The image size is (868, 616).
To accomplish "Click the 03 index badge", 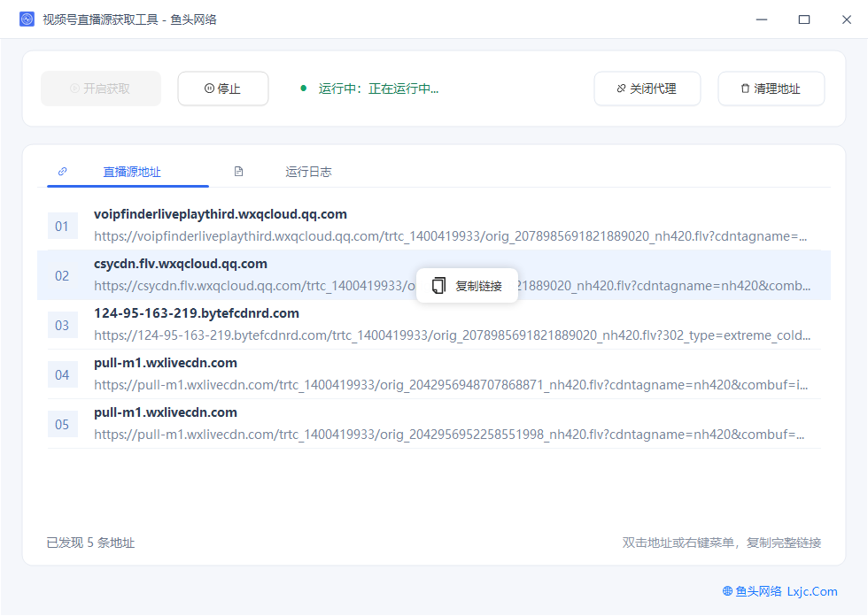I will tap(62, 326).
